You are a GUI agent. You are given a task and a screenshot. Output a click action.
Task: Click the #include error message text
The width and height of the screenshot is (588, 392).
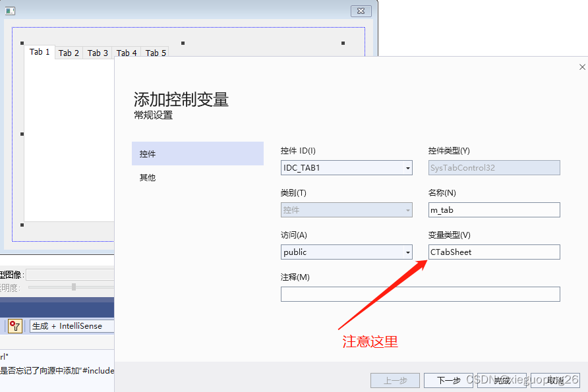56,371
